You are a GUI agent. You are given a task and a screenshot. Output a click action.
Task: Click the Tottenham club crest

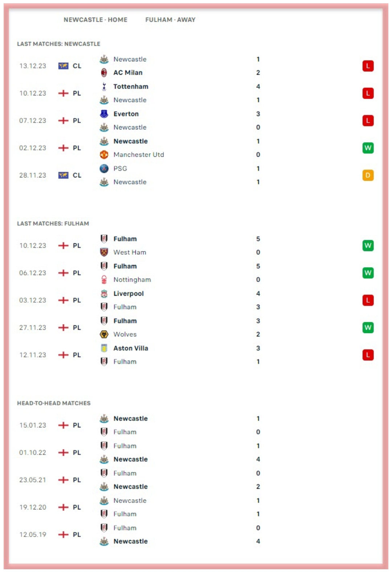(x=104, y=86)
